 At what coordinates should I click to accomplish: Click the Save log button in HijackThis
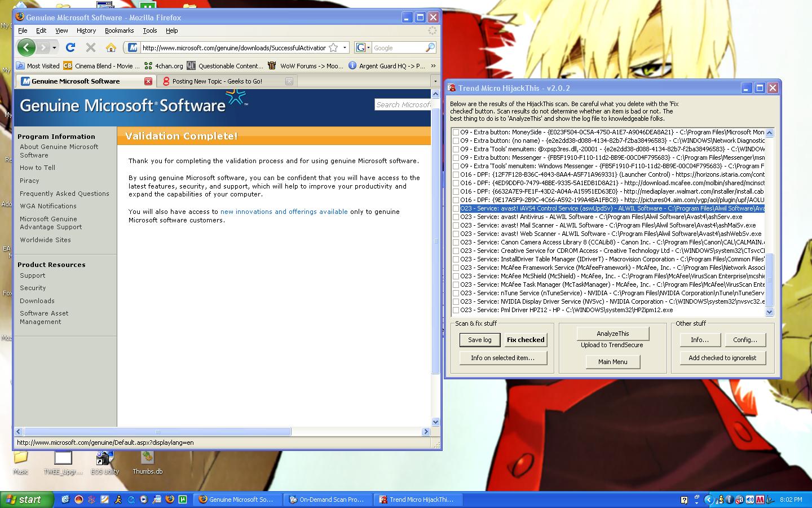point(479,340)
